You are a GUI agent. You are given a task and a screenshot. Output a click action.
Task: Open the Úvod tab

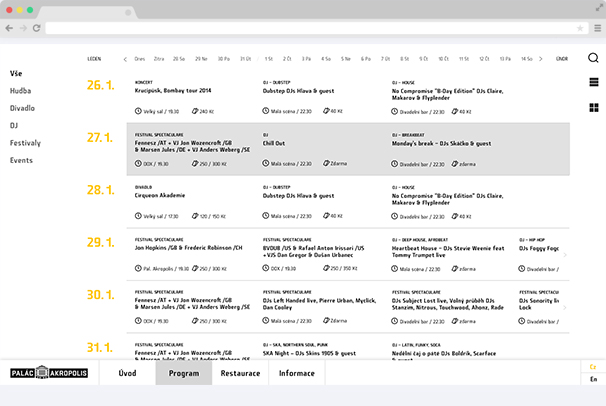(128, 373)
